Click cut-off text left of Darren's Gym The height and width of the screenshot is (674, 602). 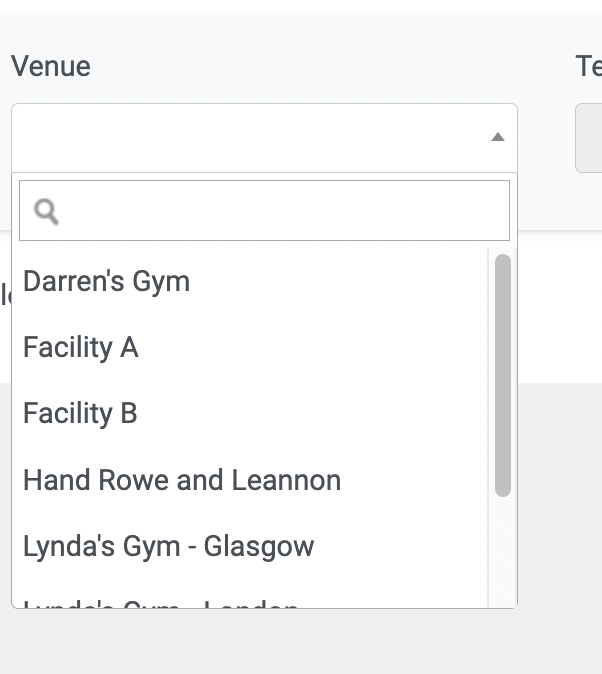pos(4,294)
